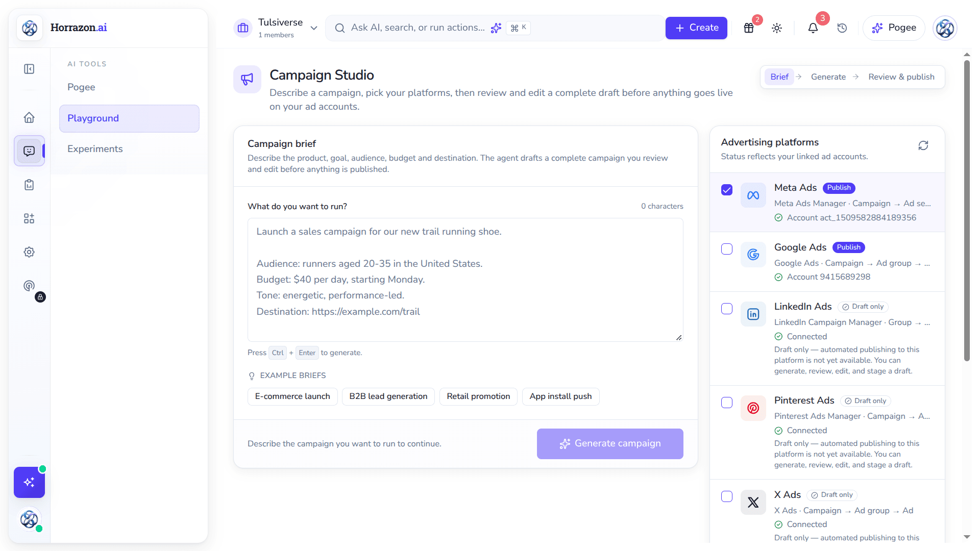Toggle the light theme sun icon
This screenshot has width=980, height=551.
[777, 28]
